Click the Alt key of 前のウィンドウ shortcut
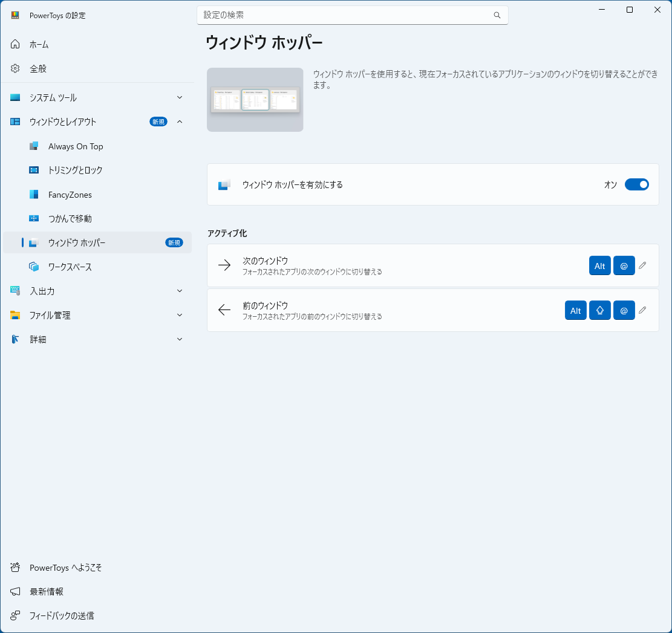The height and width of the screenshot is (633, 672). point(576,311)
